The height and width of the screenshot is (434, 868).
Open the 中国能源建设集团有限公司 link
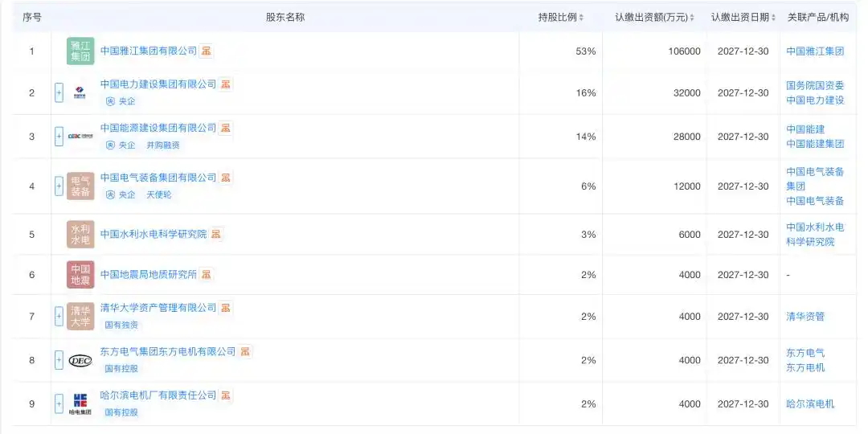158,128
